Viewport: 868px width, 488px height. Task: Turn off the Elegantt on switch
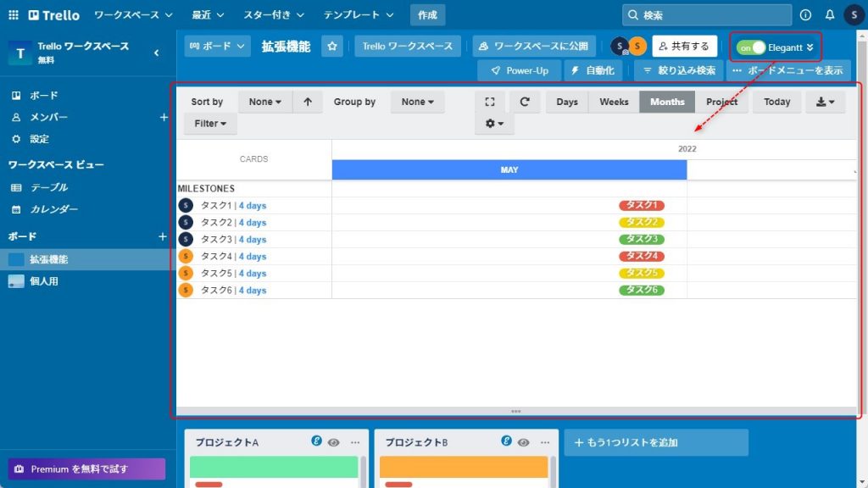click(x=751, y=47)
